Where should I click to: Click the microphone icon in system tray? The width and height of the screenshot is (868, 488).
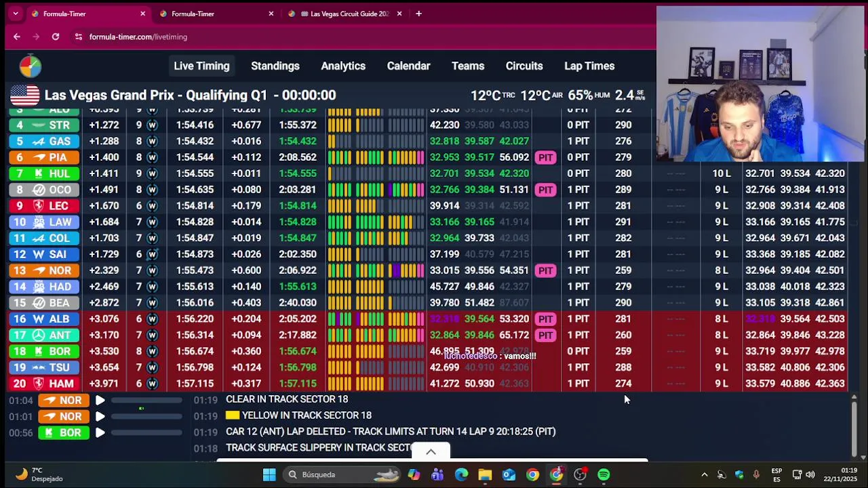tap(756, 474)
